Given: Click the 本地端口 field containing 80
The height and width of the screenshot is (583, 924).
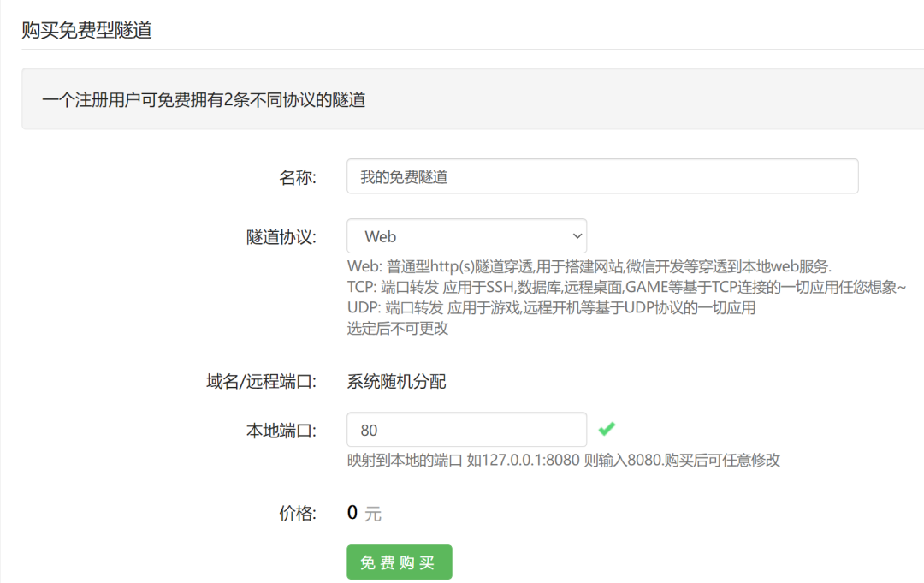Looking at the screenshot, I should coord(466,430).
